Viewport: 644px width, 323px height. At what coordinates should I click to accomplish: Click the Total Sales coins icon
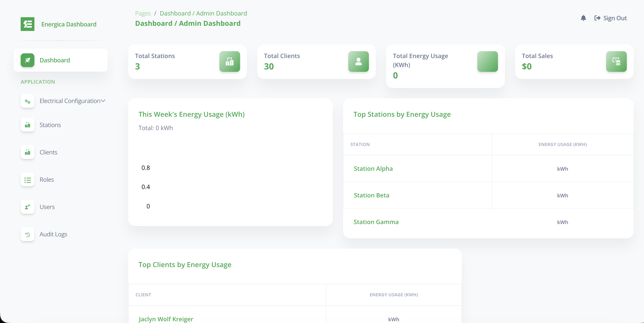click(x=616, y=62)
